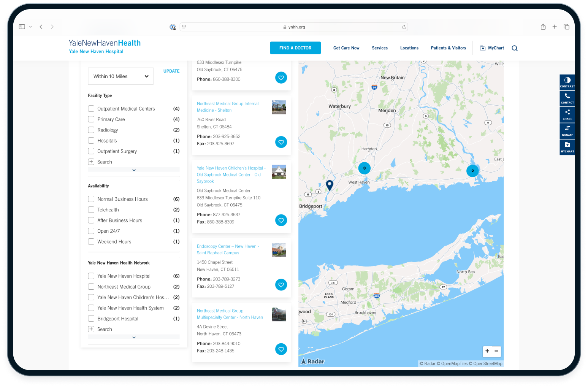Open MyChart side panel icon
The height and width of the screenshot is (387, 588).
click(x=567, y=147)
